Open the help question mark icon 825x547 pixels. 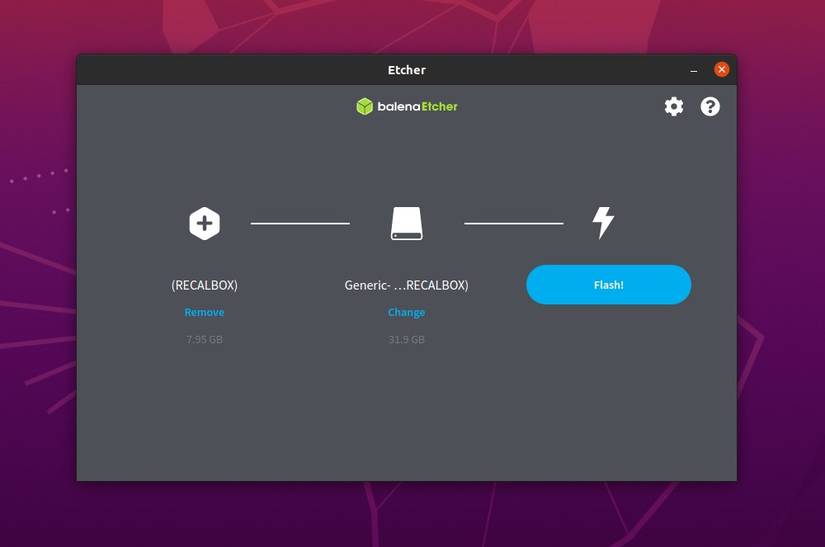coord(710,107)
